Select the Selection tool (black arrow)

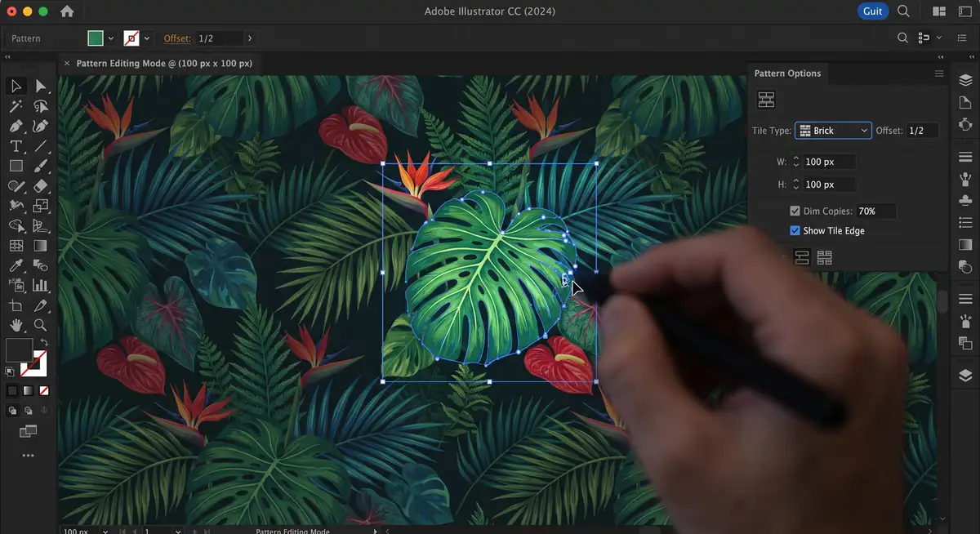(16, 86)
